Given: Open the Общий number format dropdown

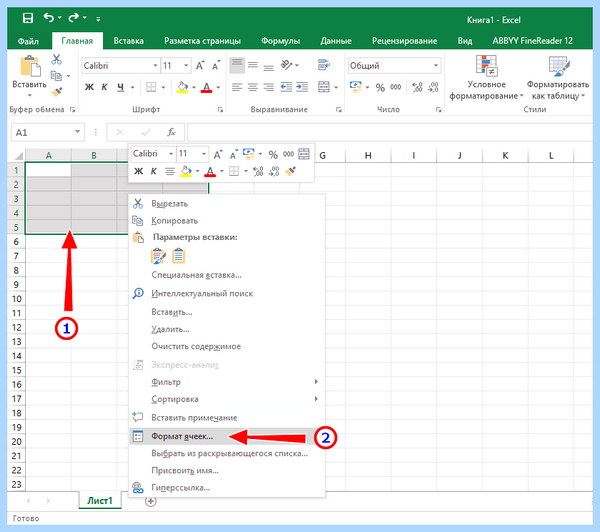Looking at the screenshot, I should click(436, 65).
